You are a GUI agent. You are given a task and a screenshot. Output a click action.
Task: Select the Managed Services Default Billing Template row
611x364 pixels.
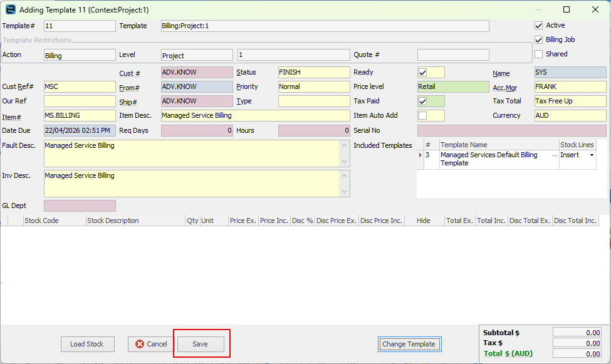[x=506, y=159]
